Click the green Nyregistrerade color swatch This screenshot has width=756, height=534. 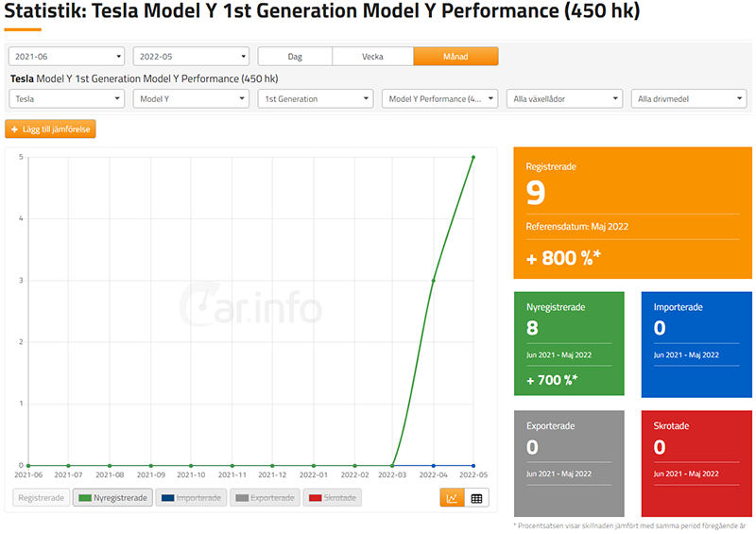(85, 498)
